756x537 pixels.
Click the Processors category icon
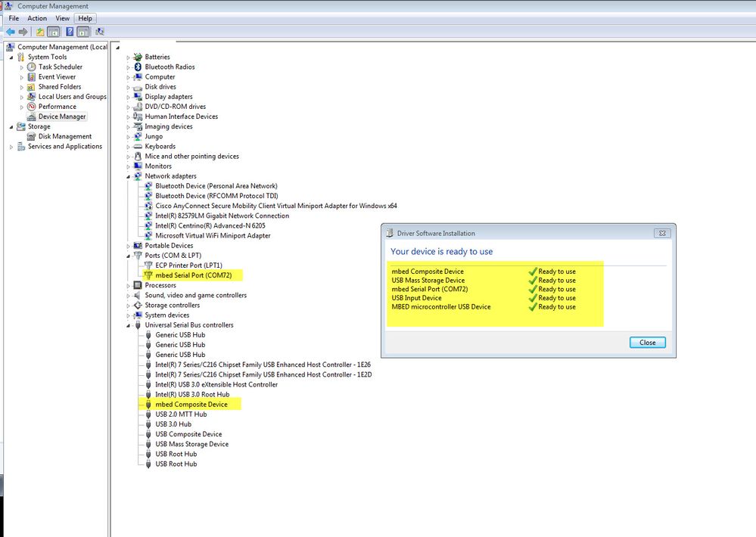138,285
